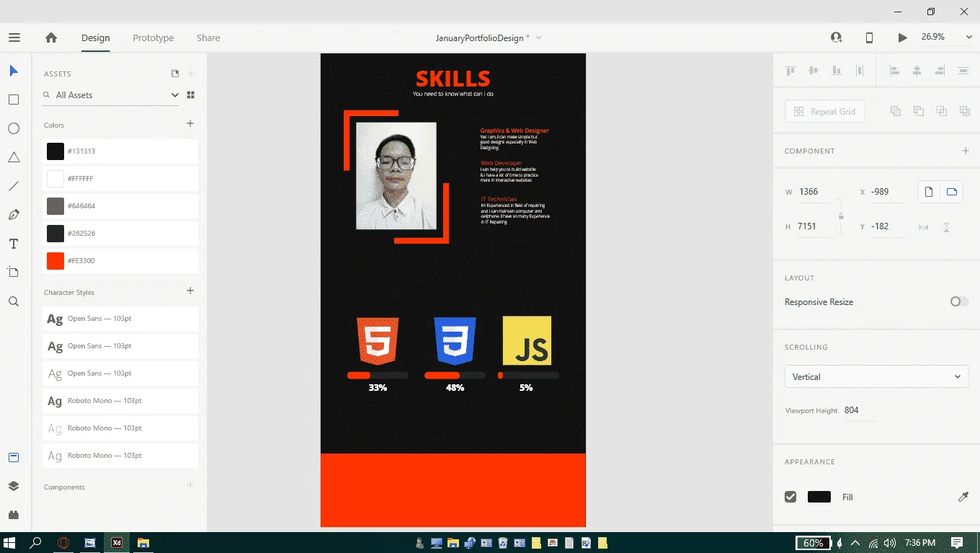Set artboard orientation to portrait
This screenshot has width=980, height=553.
(x=929, y=192)
